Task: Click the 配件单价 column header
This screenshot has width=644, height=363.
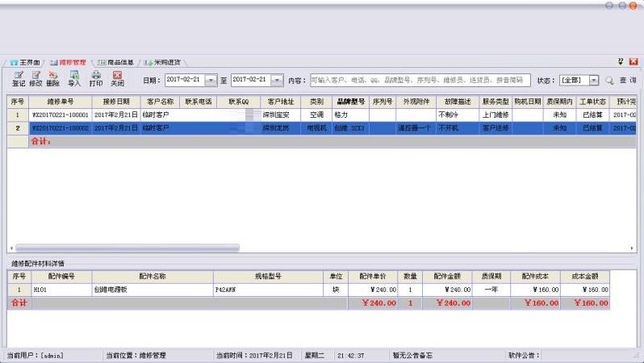Action: click(373, 277)
